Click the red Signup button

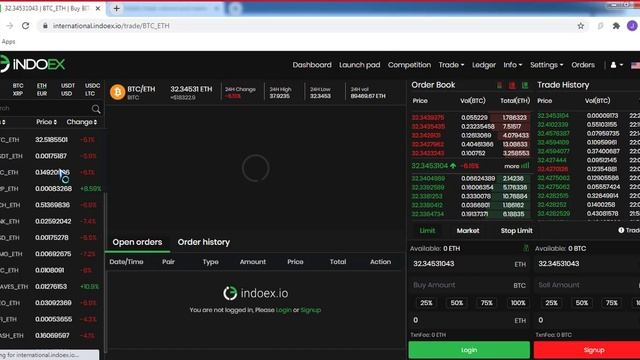[x=587, y=350]
